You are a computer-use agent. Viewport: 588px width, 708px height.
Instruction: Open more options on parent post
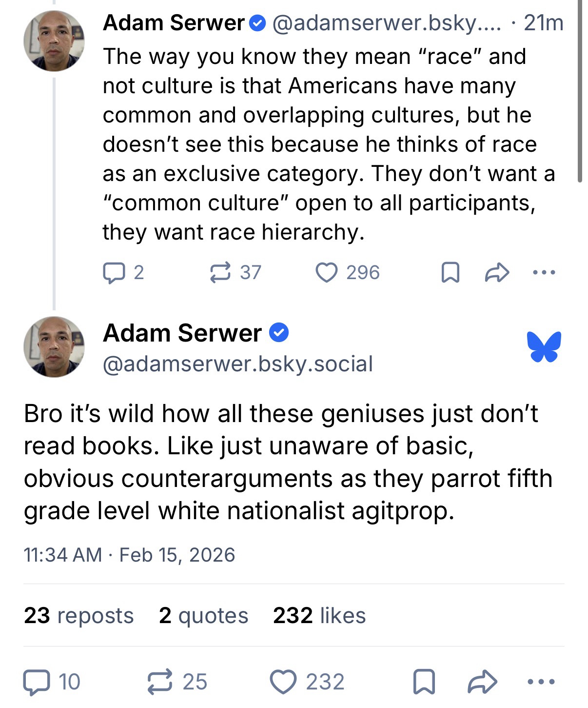pos(544,273)
